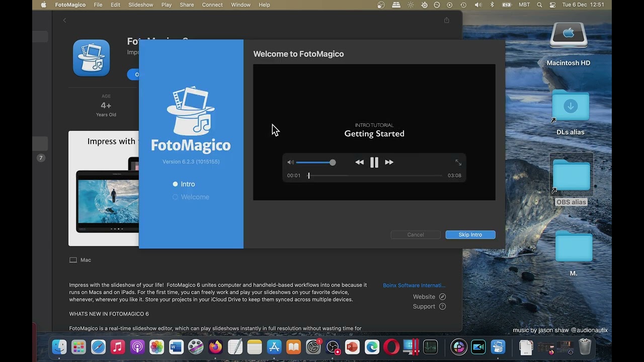Open the Share menu
The image size is (644, 362).
coord(187,5)
